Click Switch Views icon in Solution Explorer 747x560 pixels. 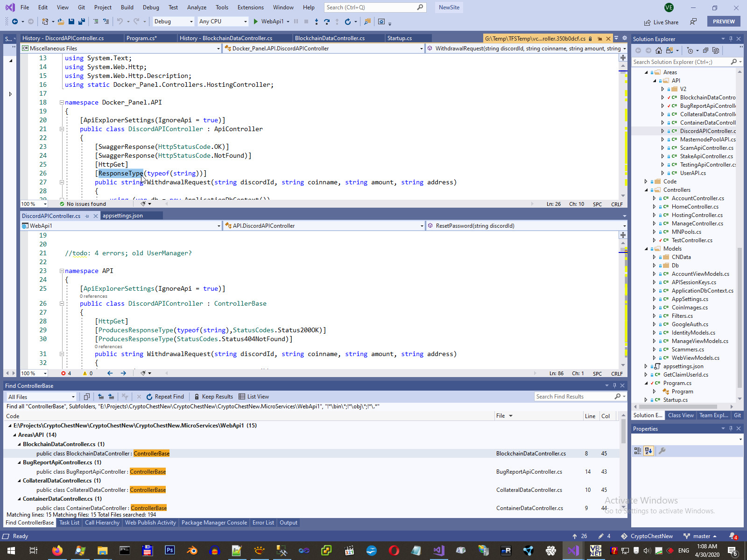tap(669, 50)
